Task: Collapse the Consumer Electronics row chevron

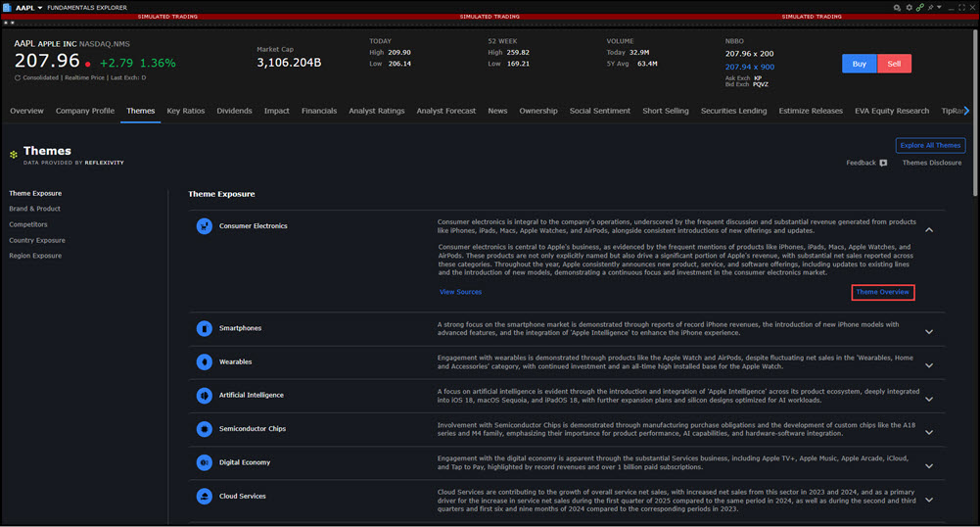Action: click(x=929, y=230)
